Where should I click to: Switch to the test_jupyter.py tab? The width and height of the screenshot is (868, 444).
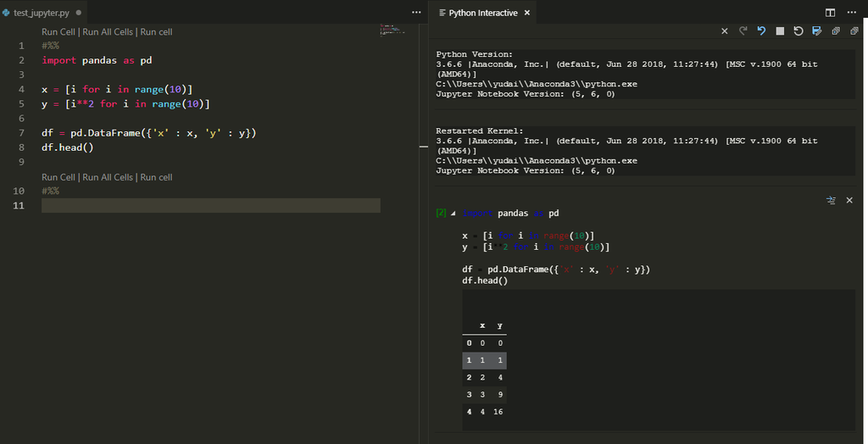pyautogui.click(x=42, y=12)
